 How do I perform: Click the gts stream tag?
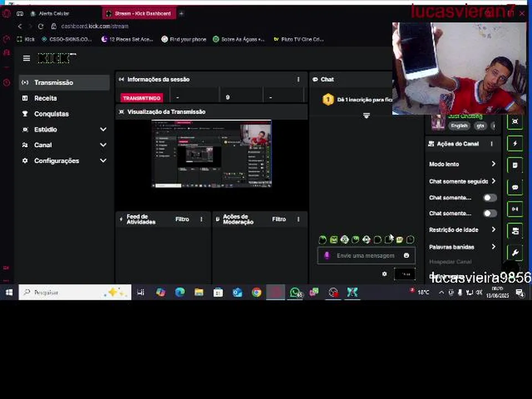480,126
